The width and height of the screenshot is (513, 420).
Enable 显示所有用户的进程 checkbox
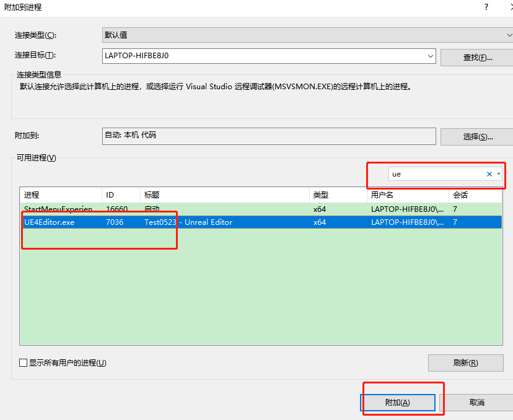pyautogui.click(x=23, y=362)
